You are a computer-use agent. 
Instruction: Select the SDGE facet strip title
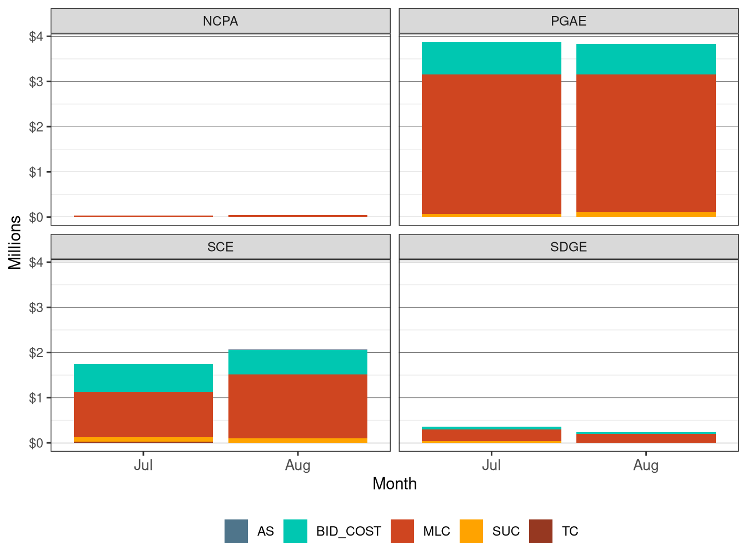(x=569, y=247)
